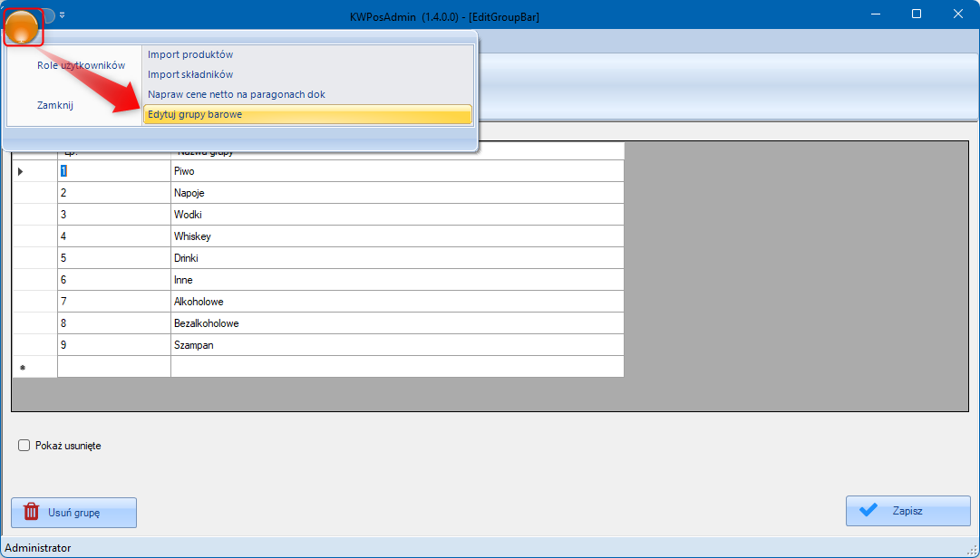Select the 'Piwo' group name cell

pyautogui.click(x=396, y=171)
